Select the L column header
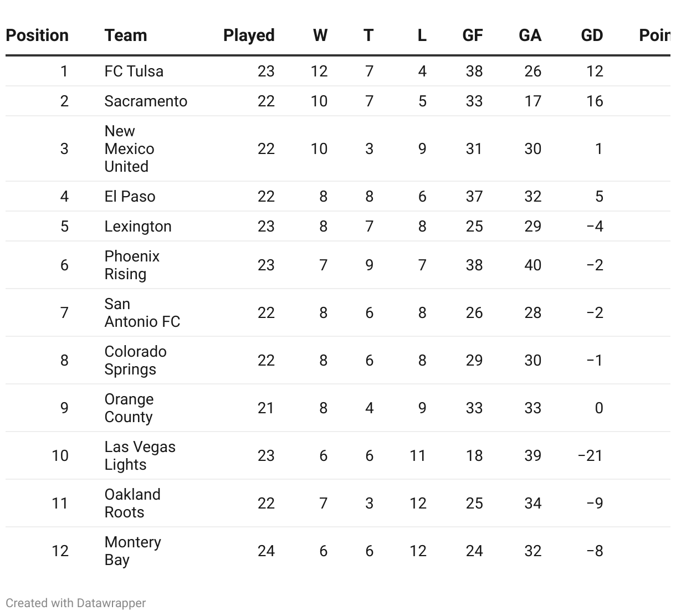Viewport: 676px width, 616px height. pyautogui.click(x=422, y=35)
